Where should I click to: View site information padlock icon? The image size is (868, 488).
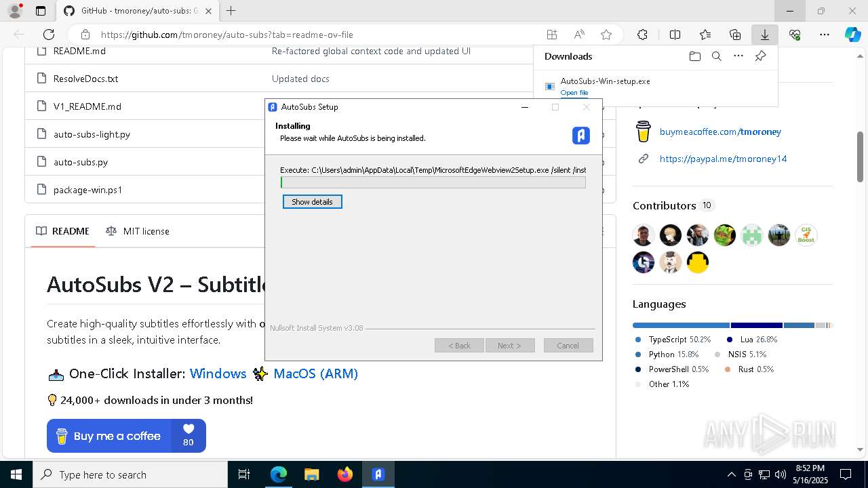point(85,35)
